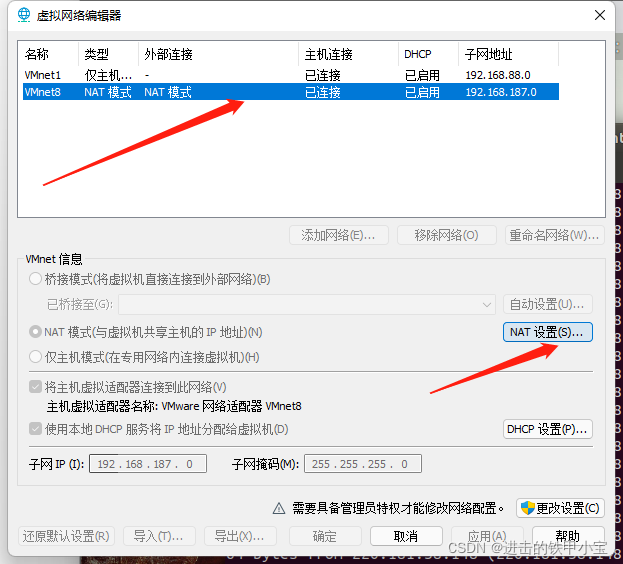Click the shield icon on 更改设置 button
Viewport: 623px width, 564px height.
pos(528,508)
